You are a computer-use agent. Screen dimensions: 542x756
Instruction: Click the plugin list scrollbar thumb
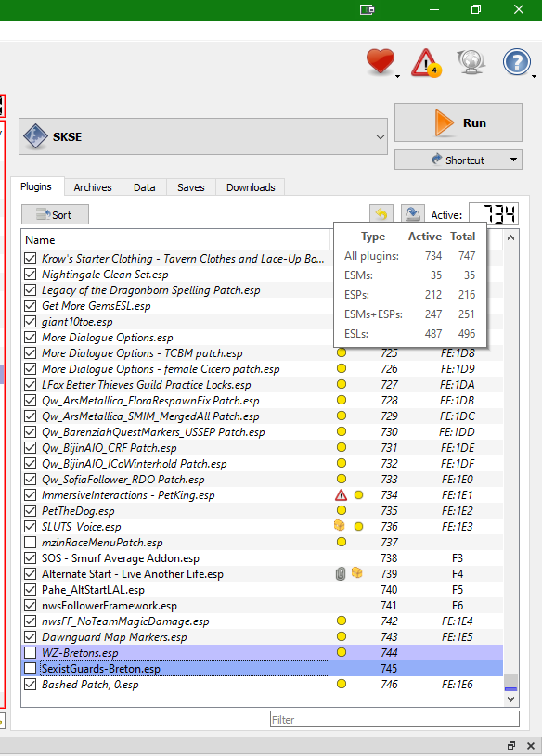click(510, 684)
